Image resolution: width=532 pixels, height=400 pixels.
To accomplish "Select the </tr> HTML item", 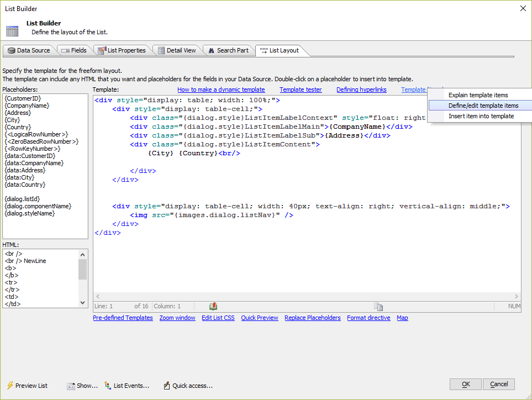I will [12, 290].
